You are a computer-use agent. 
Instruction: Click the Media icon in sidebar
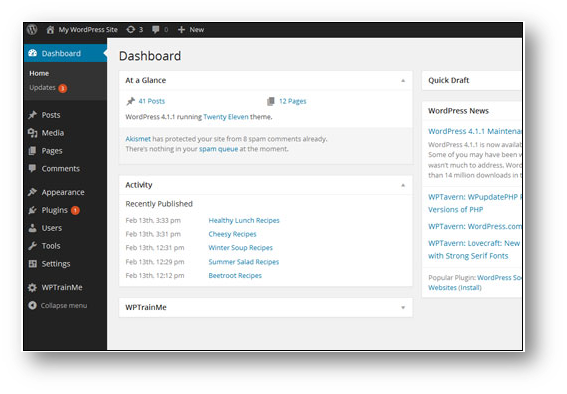(x=33, y=133)
